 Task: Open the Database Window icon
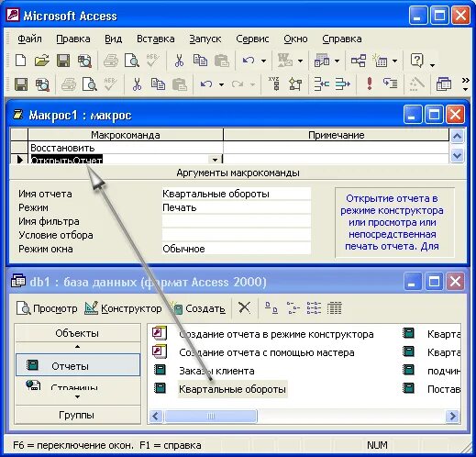coord(444,84)
